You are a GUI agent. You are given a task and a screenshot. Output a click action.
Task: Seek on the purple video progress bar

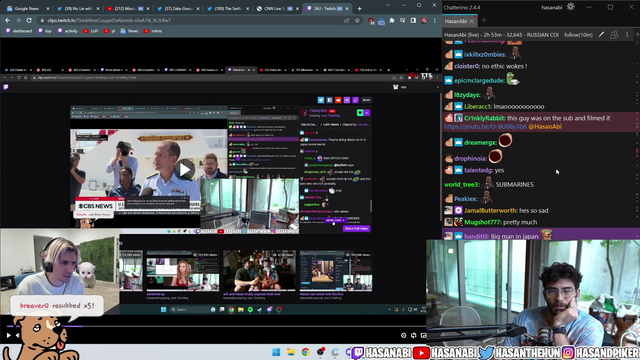click(44, 326)
